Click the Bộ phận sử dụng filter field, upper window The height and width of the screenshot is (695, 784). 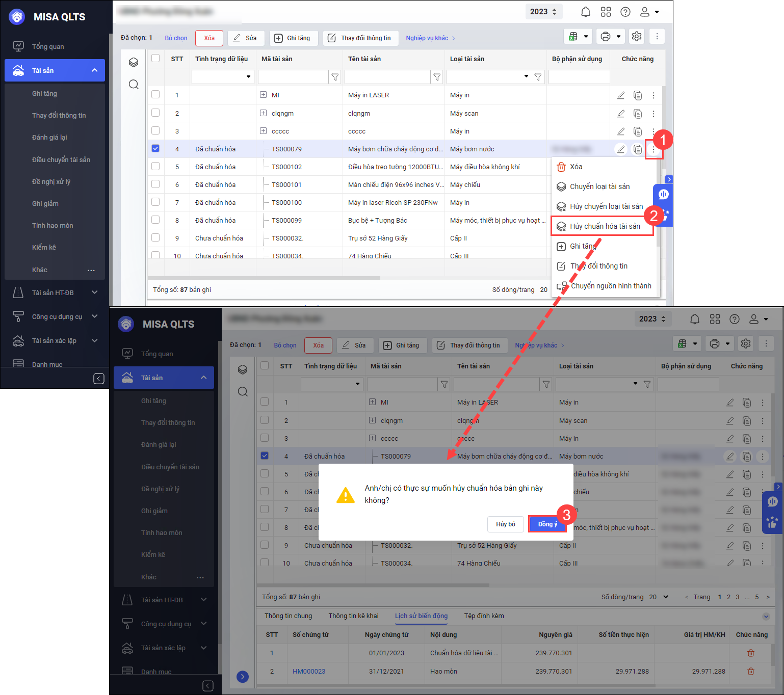(579, 77)
